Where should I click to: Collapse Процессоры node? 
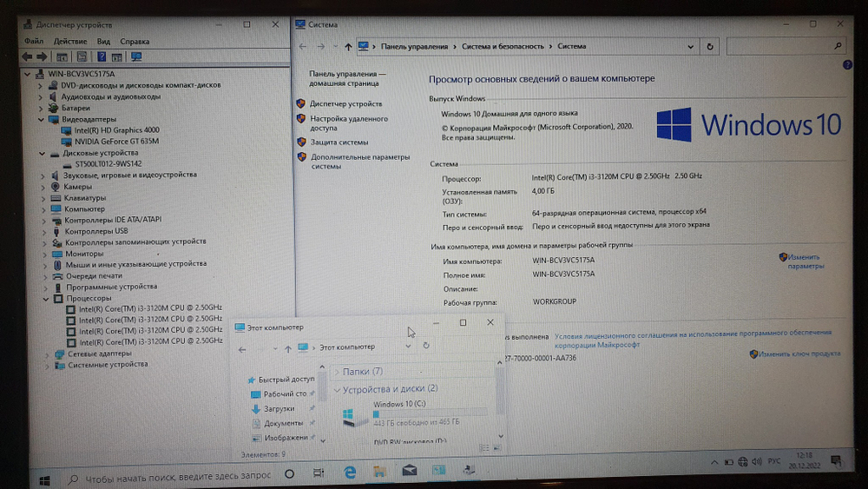point(46,299)
